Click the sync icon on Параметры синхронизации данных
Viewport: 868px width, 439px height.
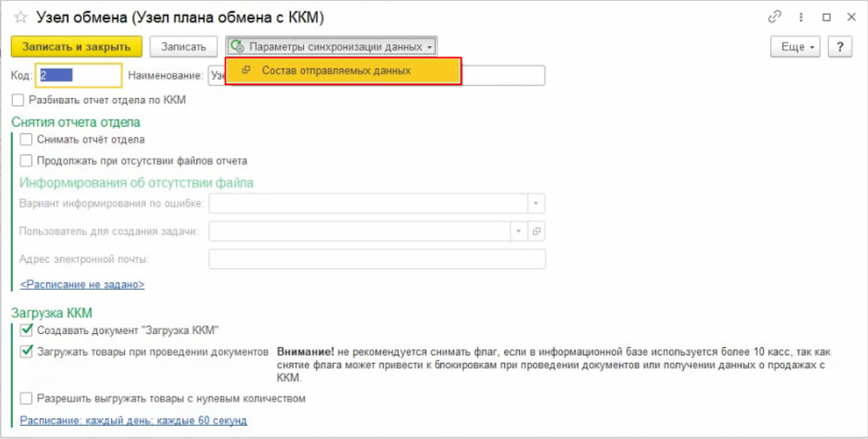pos(237,47)
